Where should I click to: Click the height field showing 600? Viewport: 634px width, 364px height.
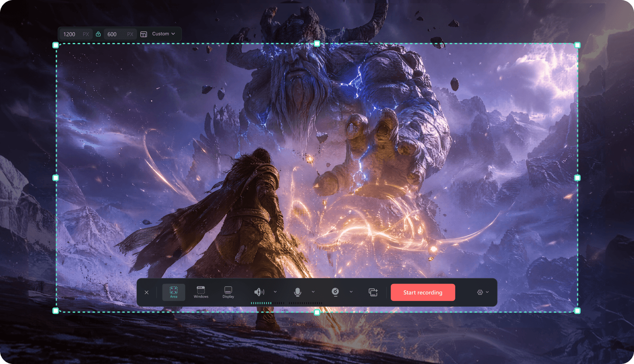(120, 34)
